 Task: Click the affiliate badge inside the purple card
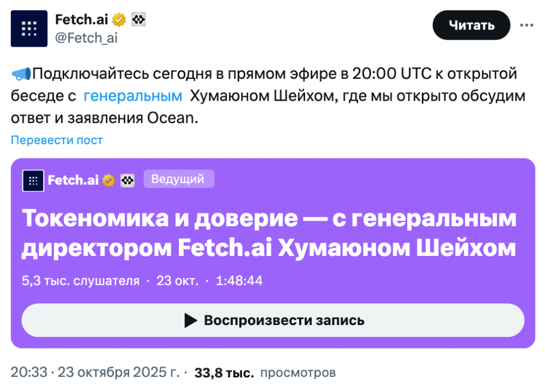click(128, 180)
